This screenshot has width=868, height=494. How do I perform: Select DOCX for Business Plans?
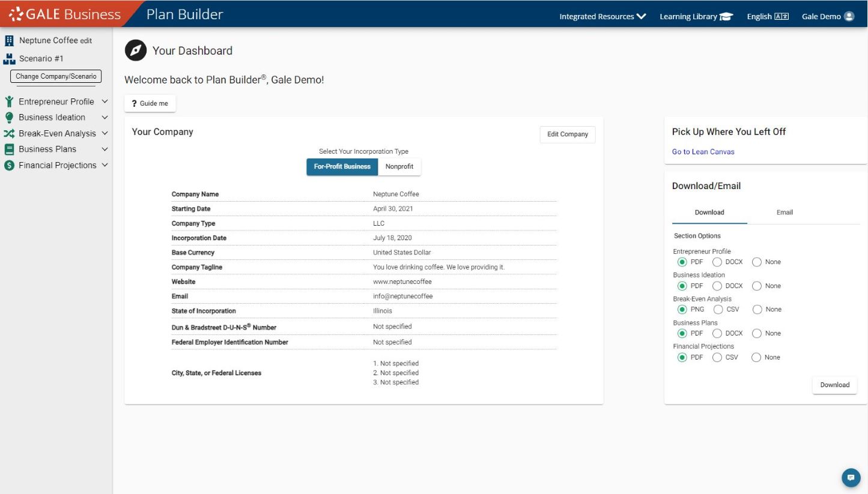coord(717,334)
